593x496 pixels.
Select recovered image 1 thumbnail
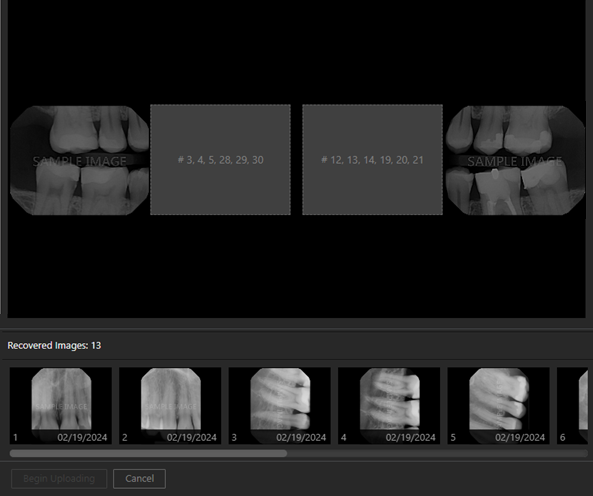[61, 406]
